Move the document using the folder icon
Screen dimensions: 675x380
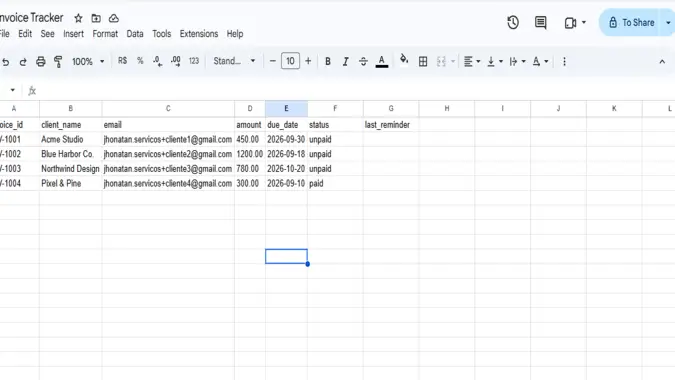[x=96, y=18]
